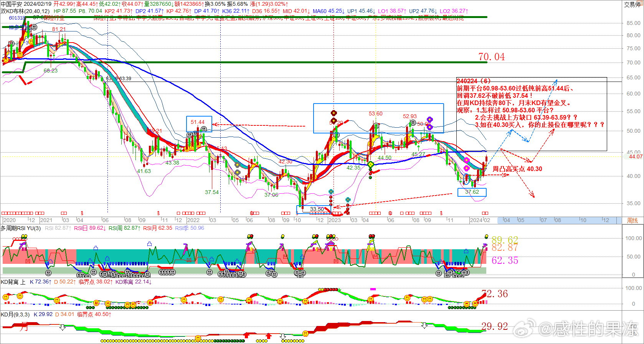
Task: Click the RSI日 89.62 value
Action: pyautogui.click(x=90, y=228)
